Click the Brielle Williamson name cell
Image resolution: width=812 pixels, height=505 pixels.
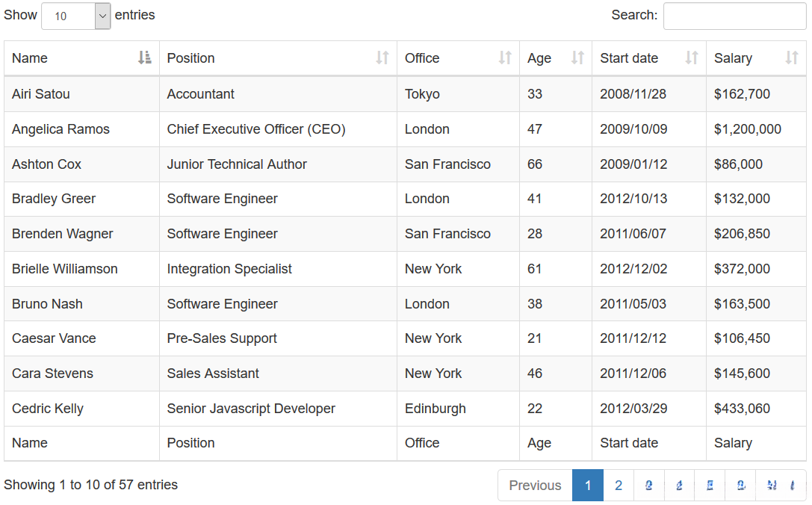point(65,269)
